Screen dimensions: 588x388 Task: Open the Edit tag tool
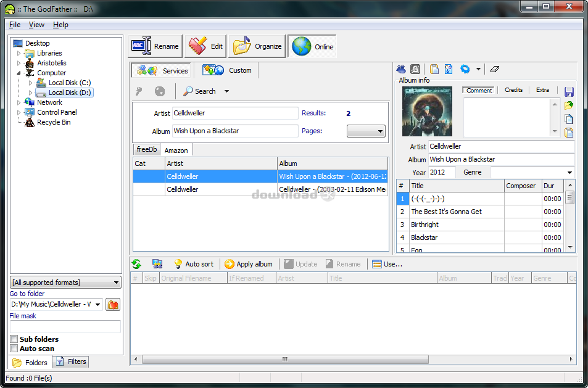tap(205, 45)
